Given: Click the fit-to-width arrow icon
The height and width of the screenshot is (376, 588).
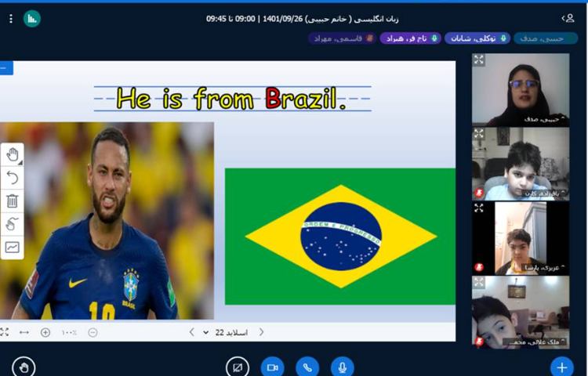Looking at the screenshot, I should (24, 332).
